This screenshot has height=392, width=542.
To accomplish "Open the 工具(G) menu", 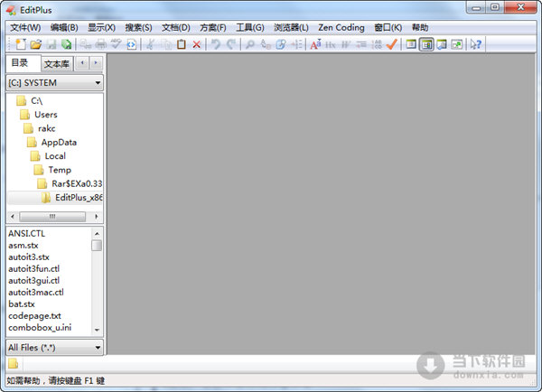I will [250, 28].
